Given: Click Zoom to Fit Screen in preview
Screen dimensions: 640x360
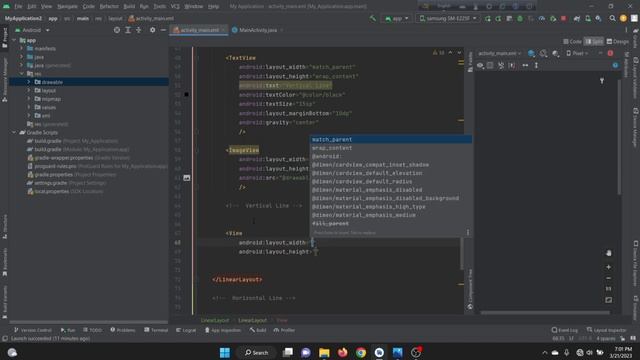Looking at the screenshot, I should coord(609,300).
